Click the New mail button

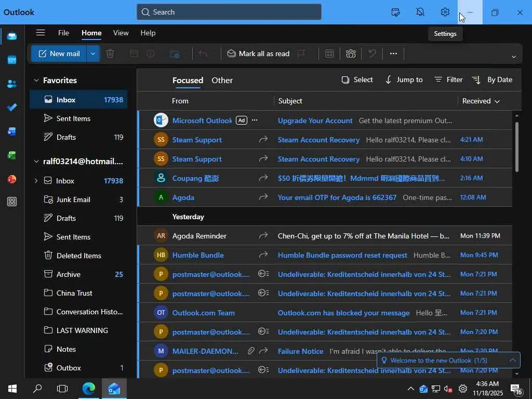click(59, 54)
